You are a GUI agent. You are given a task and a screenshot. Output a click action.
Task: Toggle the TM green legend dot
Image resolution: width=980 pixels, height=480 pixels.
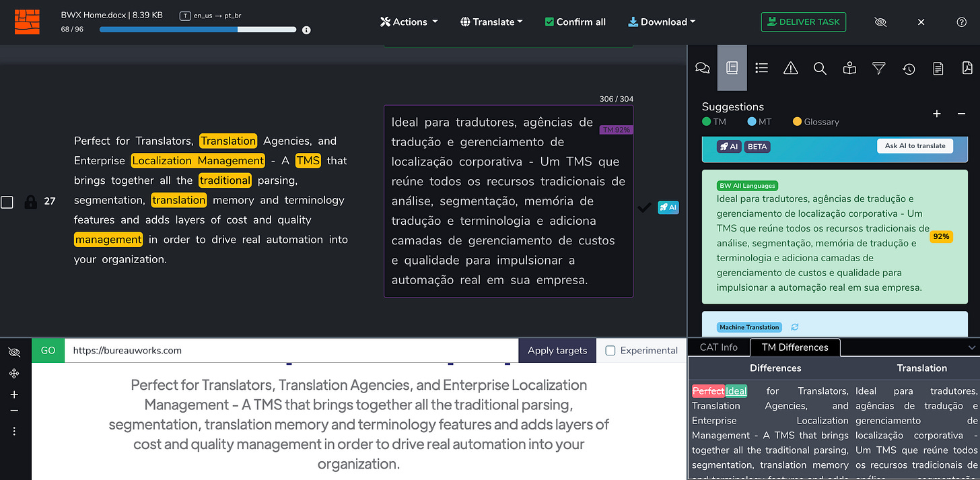(706, 122)
